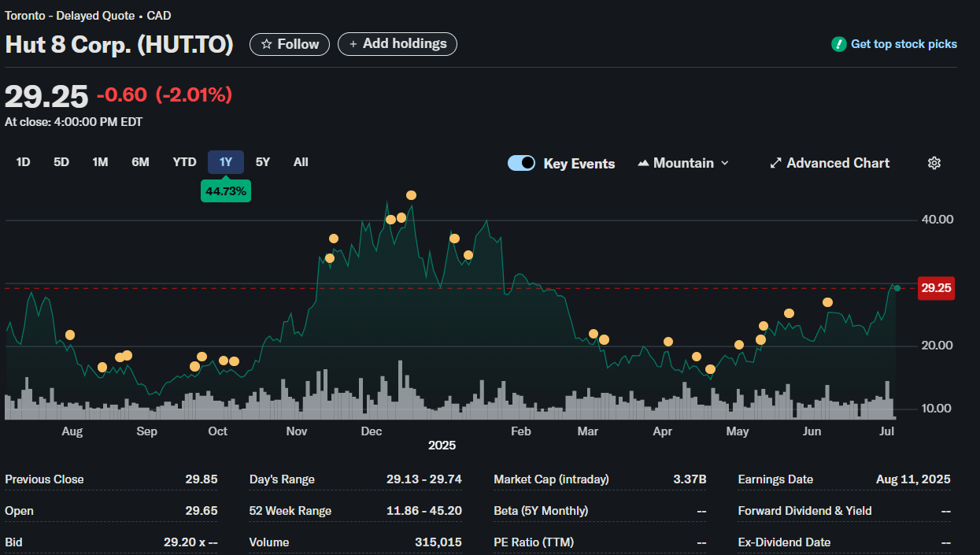Image resolution: width=980 pixels, height=555 pixels.
Task: Click the key event dot in early June
Action: tap(827, 302)
